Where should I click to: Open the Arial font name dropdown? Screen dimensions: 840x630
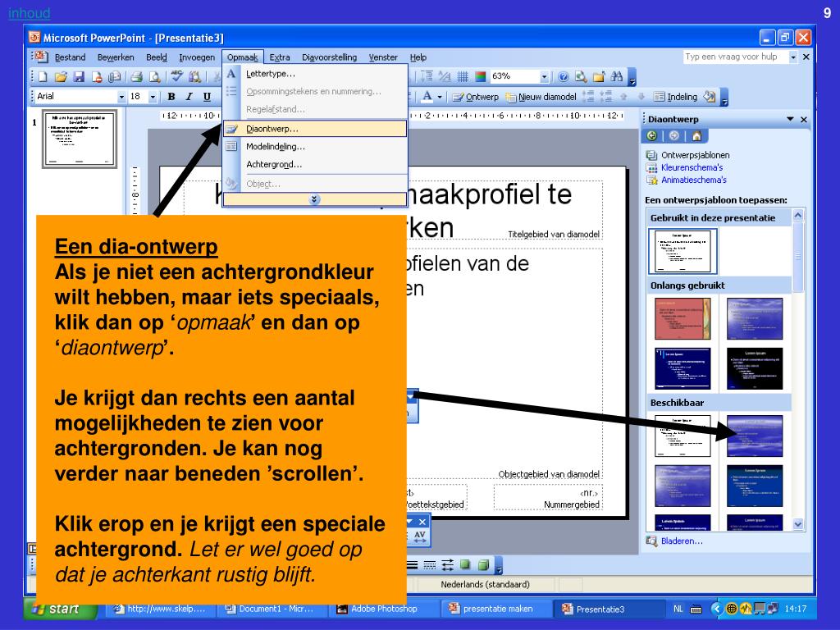(121, 97)
